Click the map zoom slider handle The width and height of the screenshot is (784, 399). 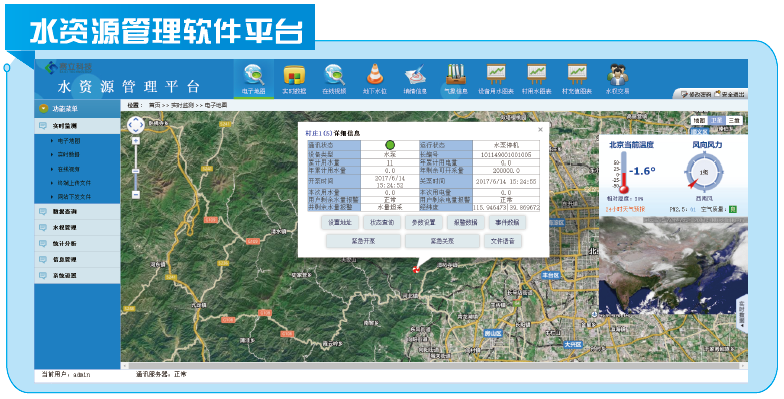136,172
